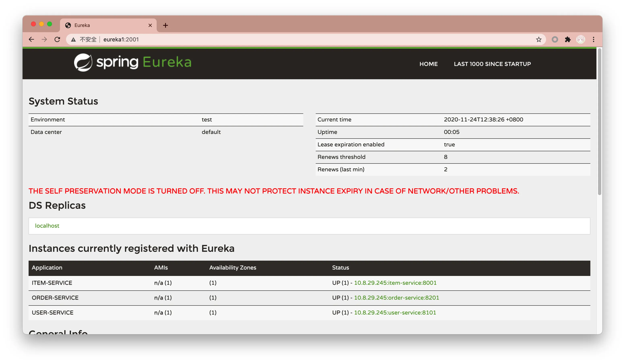
Task: Bookmark this page with the star icon
Action: (x=539, y=39)
